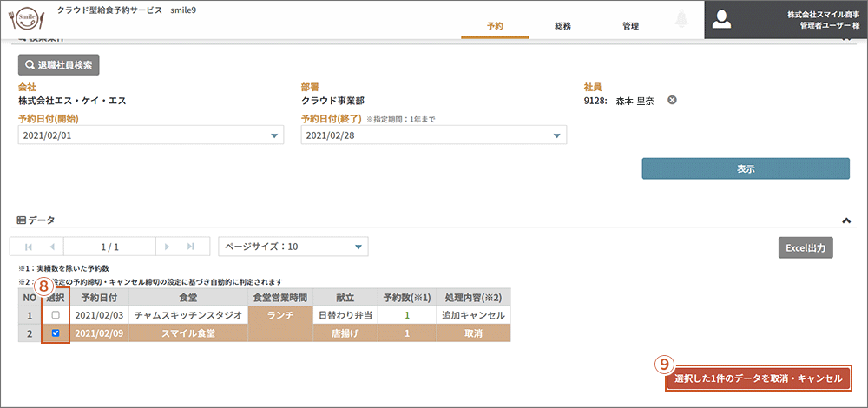Click 選択した1件のデータを取消・キャンセル button
868x408 pixels.
click(759, 378)
